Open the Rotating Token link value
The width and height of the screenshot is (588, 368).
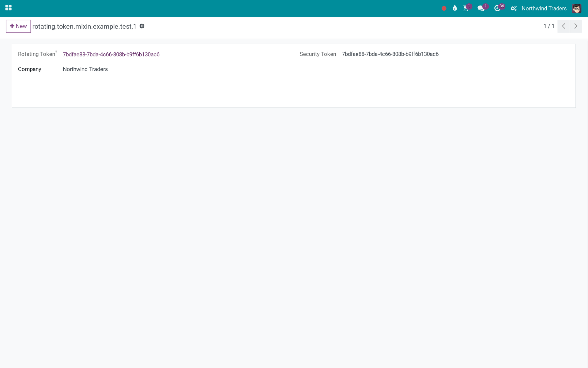111,54
